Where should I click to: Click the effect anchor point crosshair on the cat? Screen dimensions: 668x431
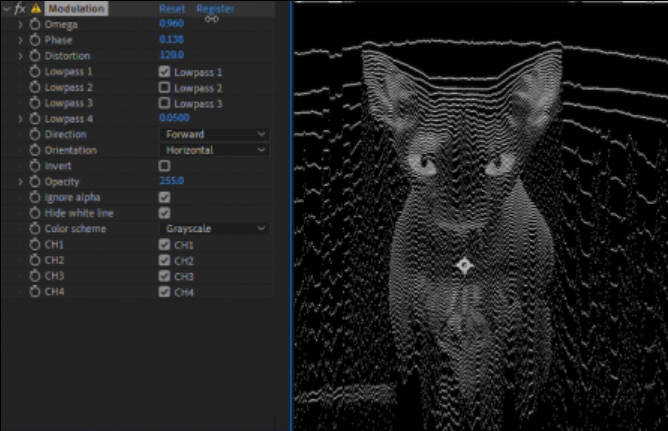464,265
